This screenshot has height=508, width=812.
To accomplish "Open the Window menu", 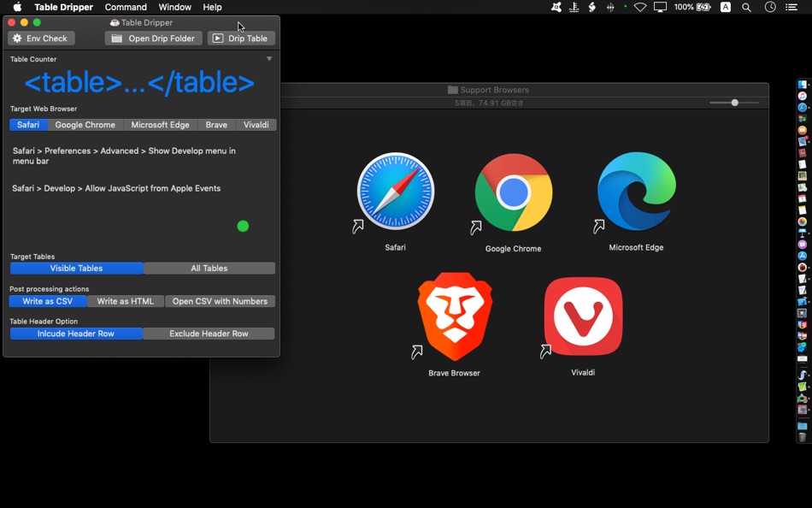I will coord(174,7).
